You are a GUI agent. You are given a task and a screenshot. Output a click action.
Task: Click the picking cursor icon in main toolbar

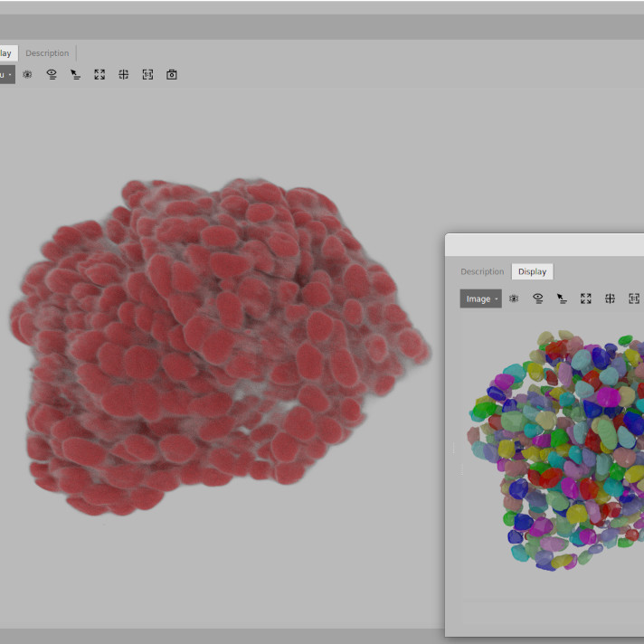pyautogui.click(x=75, y=75)
